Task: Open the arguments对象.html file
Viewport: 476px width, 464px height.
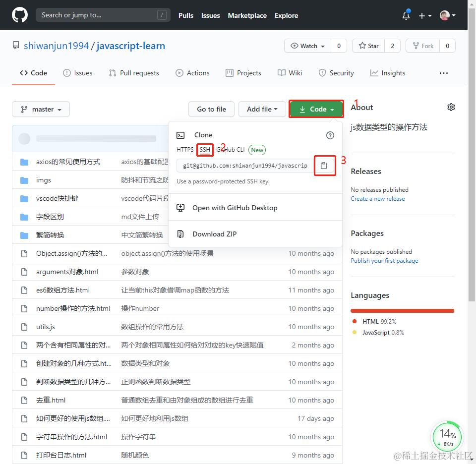Action: (67, 272)
